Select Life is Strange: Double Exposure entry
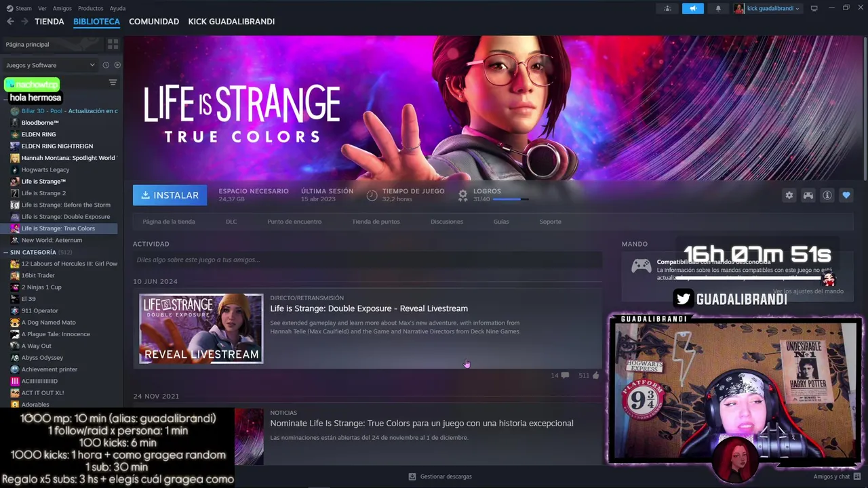 [66, 217]
